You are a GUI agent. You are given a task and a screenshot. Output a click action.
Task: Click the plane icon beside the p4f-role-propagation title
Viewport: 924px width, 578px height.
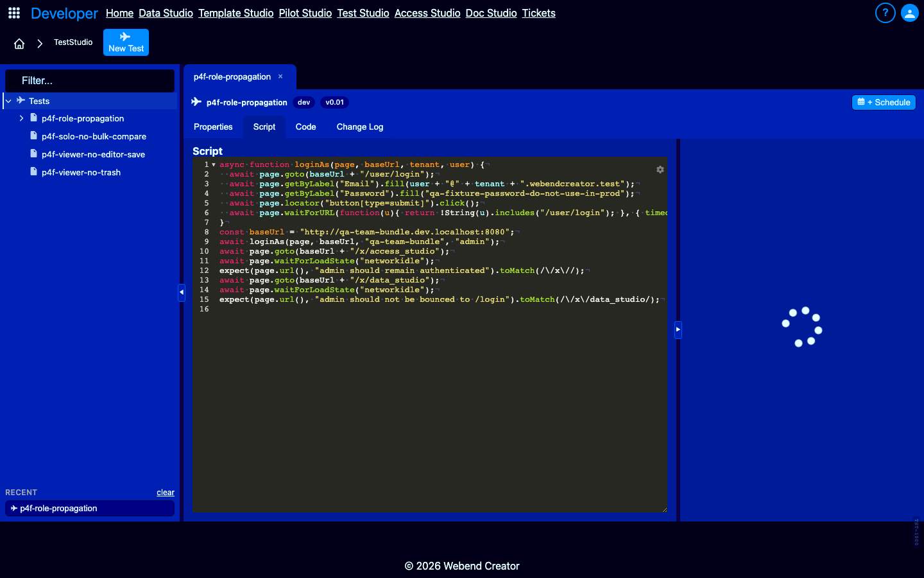pyautogui.click(x=196, y=102)
